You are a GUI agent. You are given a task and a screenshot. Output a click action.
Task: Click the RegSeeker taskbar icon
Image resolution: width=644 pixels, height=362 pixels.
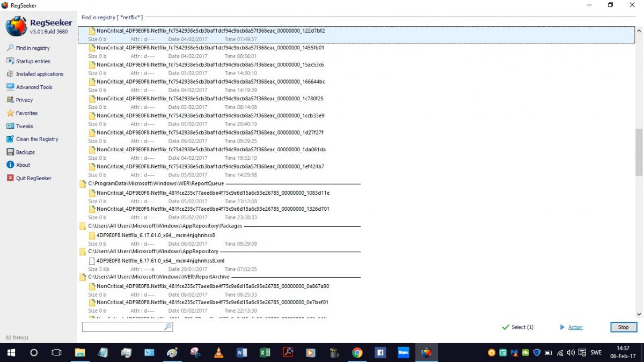click(427, 353)
